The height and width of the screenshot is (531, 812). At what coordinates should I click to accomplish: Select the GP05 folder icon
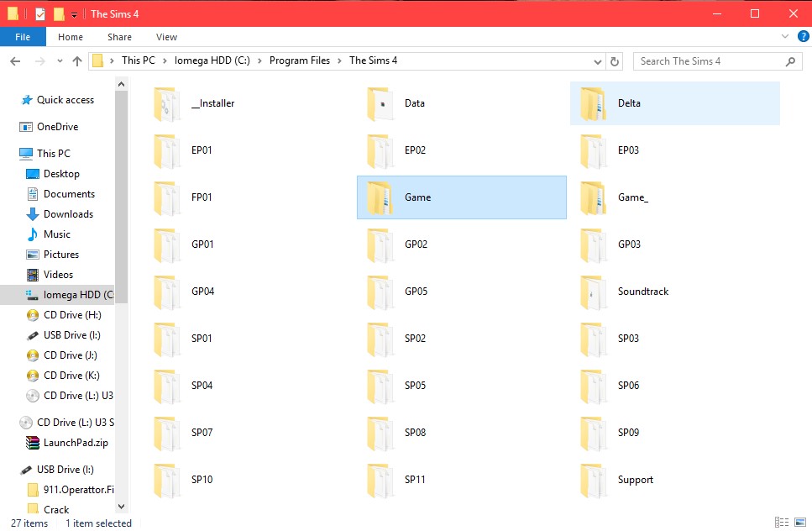click(x=380, y=292)
